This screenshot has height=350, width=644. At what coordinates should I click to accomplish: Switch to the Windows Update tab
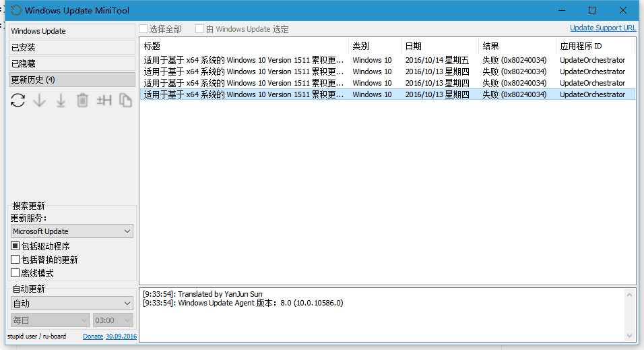tap(71, 31)
